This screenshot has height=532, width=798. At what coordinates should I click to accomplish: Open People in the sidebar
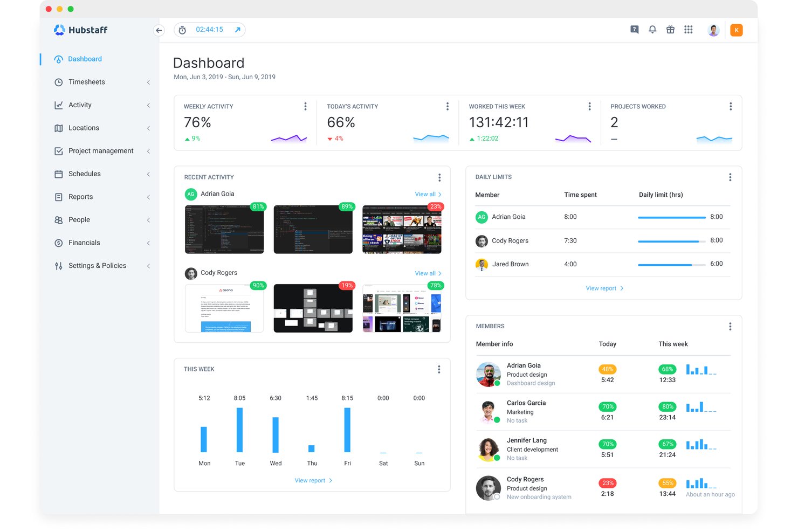79,220
